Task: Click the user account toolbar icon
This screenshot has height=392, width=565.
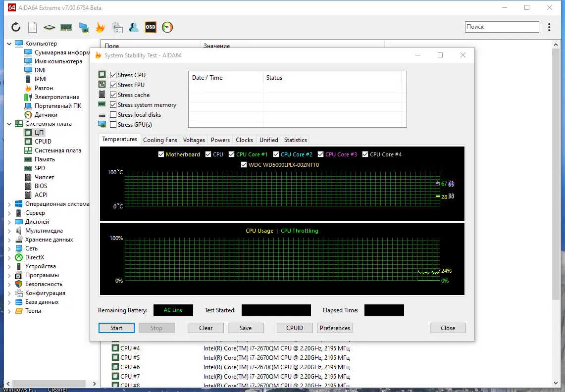Action: 134,27
